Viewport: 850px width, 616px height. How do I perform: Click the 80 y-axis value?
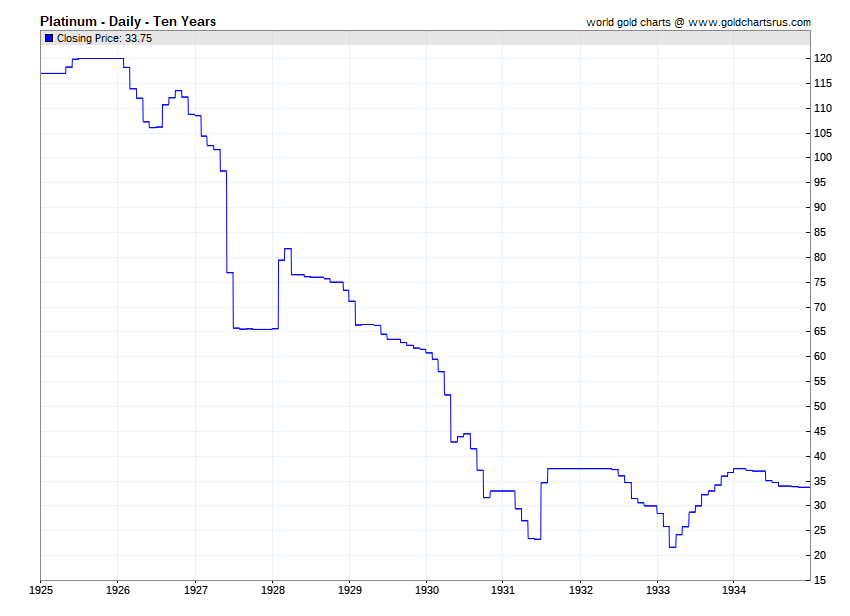click(x=820, y=258)
